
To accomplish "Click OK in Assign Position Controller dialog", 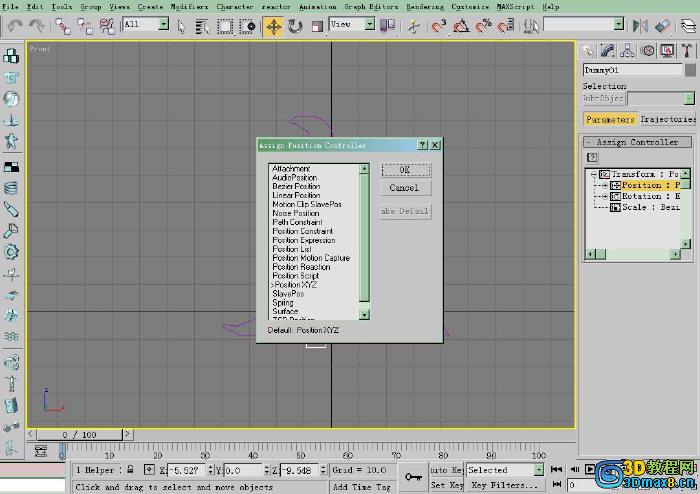I will point(405,170).
